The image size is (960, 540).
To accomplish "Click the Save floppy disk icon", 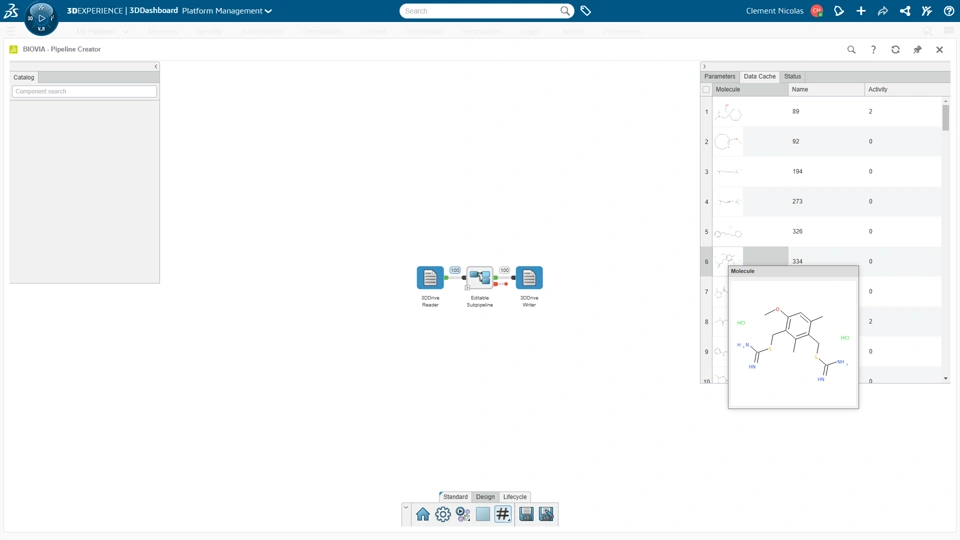I will (526, 514).
